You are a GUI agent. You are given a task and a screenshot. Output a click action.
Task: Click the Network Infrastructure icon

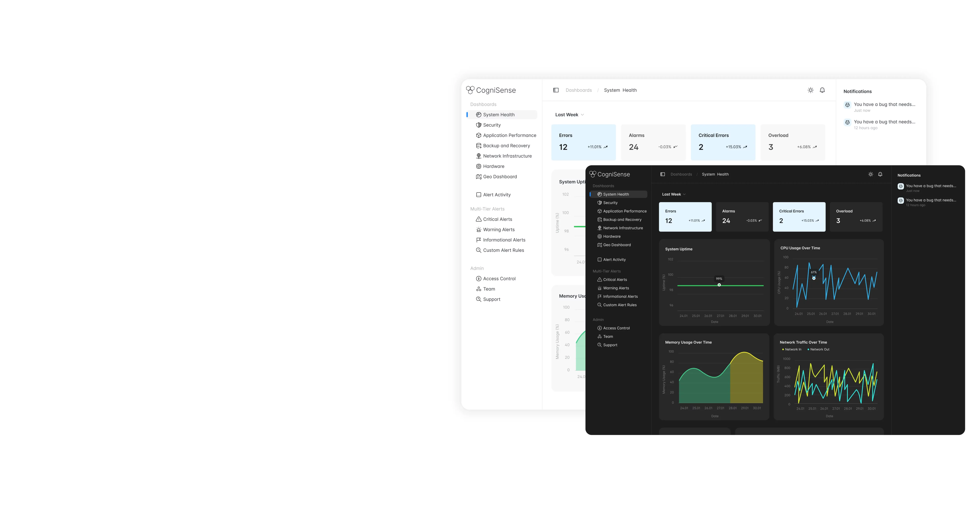tap(478, 156)
